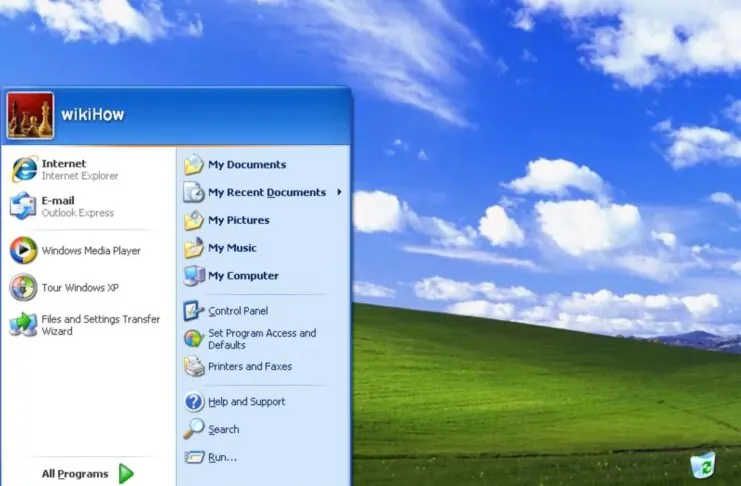Click Set Program Access and Defaults text
Viewport: 741px width, 486px height.
point(262,339)
